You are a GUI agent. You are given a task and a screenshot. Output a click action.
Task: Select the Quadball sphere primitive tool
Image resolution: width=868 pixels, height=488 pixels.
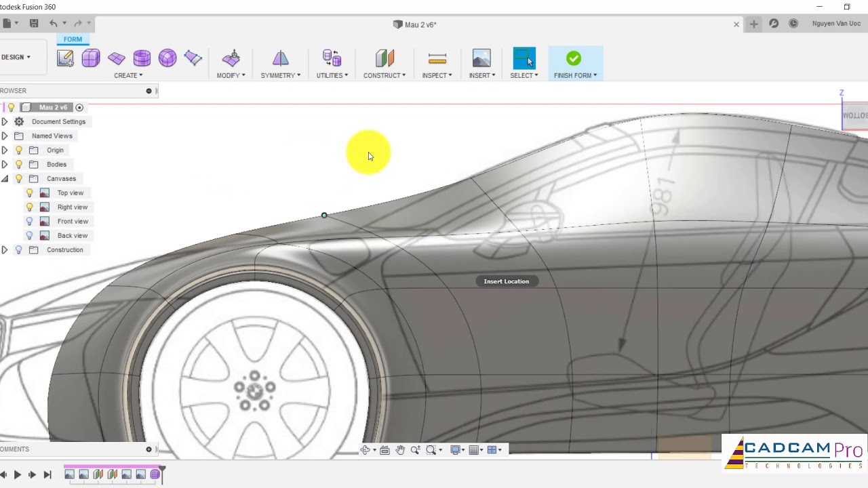[x=167, y=58]
